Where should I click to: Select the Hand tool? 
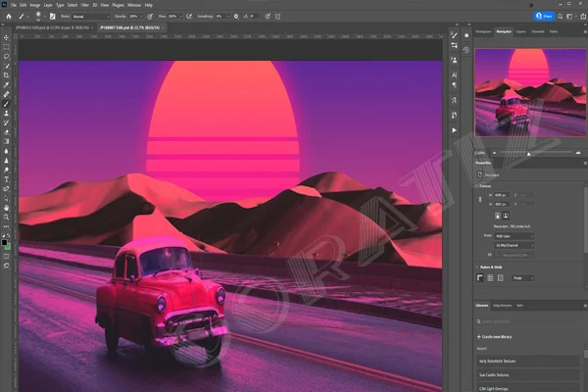(x=6, y=208)
